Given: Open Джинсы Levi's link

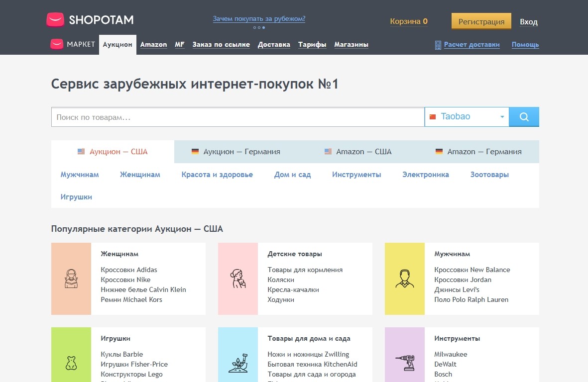Looking at the screenshot, I should [x=457, y=289].
